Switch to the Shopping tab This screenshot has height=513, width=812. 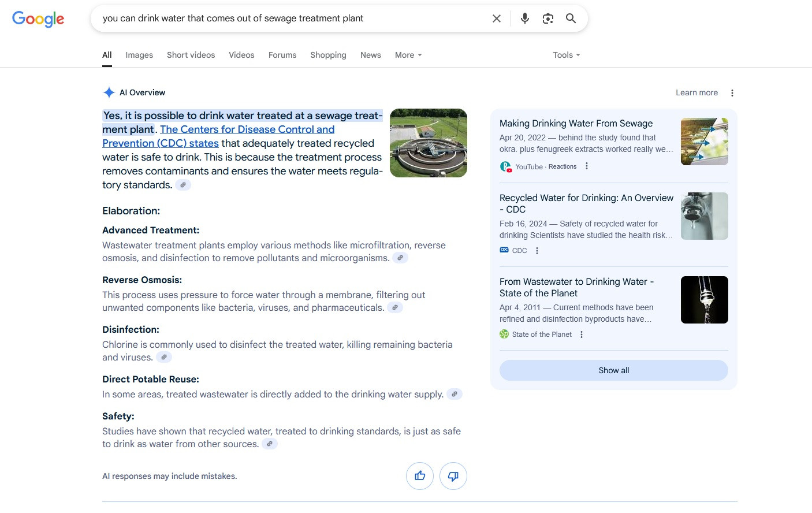[328, 55]
